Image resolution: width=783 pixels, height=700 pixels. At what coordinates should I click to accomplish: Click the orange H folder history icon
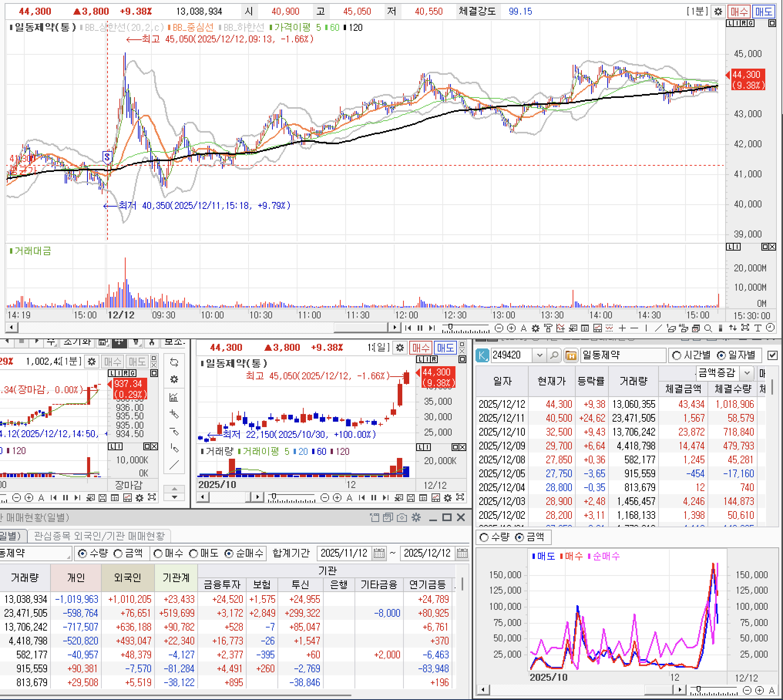[571, 355]
